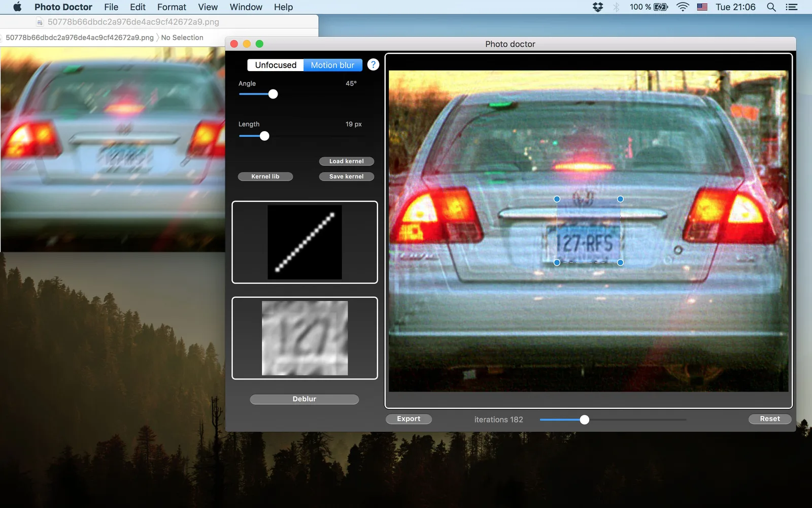Click the top-left selection handle on the car image
The image size is (812, 508).
pyautogui.click(x=557, y=199)
